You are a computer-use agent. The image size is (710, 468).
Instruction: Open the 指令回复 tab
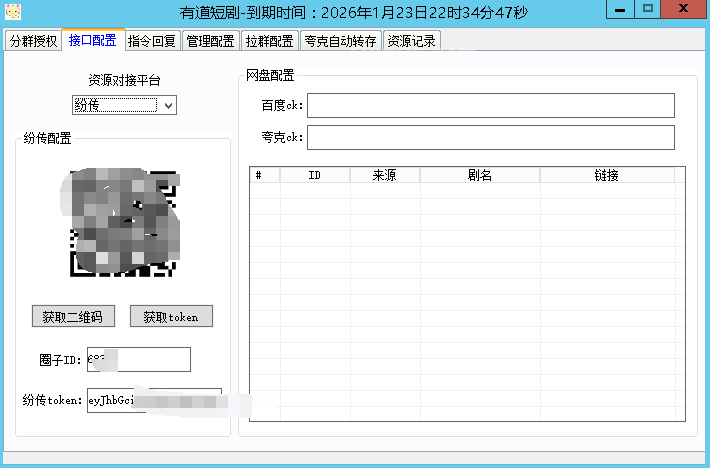[152, 41]
